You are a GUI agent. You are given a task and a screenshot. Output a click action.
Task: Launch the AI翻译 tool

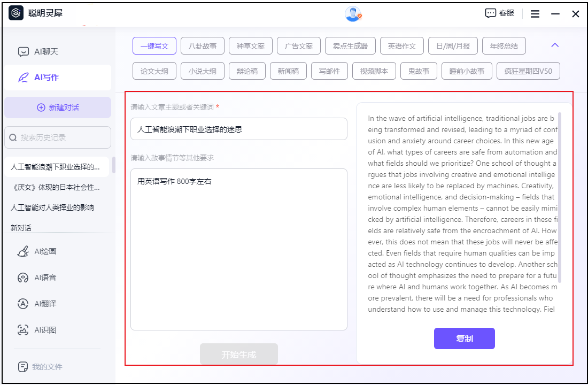click(x=44, y=303)
